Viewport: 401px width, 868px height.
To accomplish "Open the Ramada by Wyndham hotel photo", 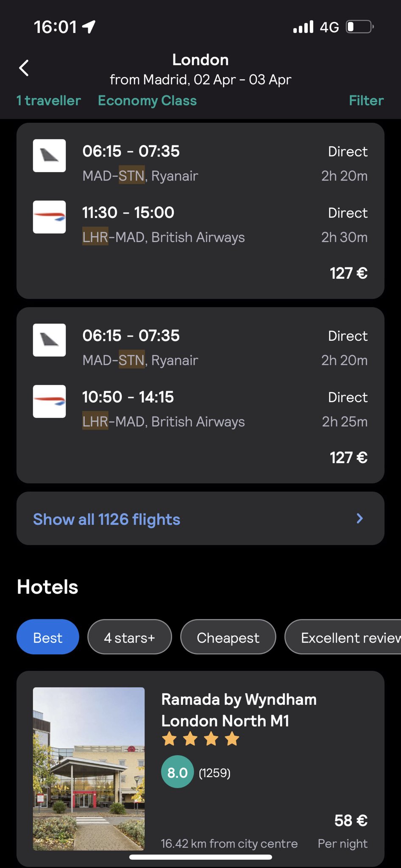I will [89, 769].
